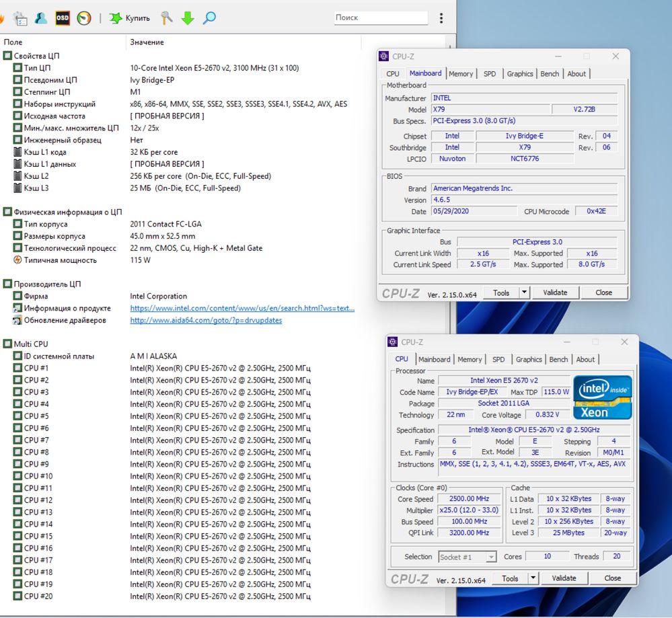
Task: Open SPD tab in lower CPU-Z window
Action: (x=498, y=360)
